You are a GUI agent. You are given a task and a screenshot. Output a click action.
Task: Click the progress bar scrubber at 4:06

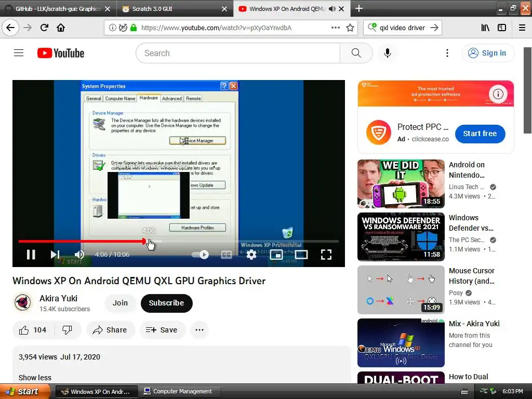[144, 241]
